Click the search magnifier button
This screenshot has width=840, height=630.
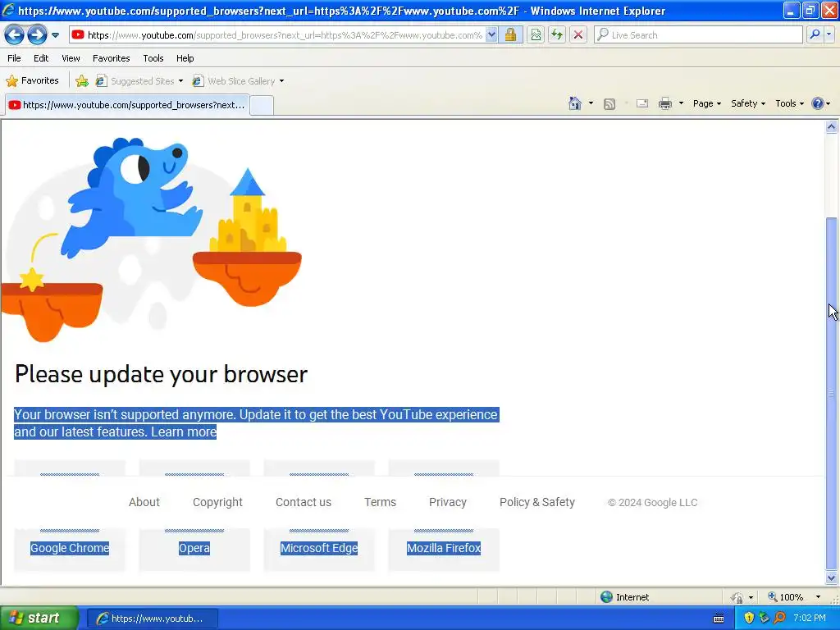tap(815, 35)
